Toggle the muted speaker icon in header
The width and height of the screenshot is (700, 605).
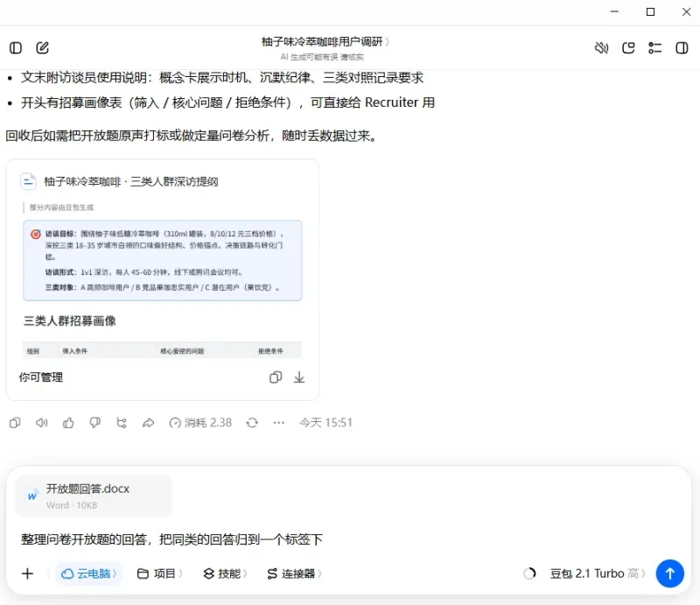(x=601, y=48)
